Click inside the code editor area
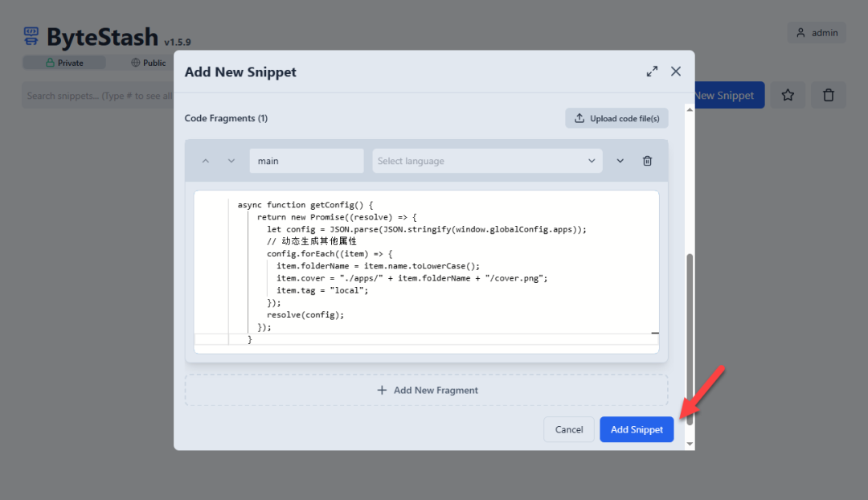This screenshot has width=868, height=500. coord(450,265)
